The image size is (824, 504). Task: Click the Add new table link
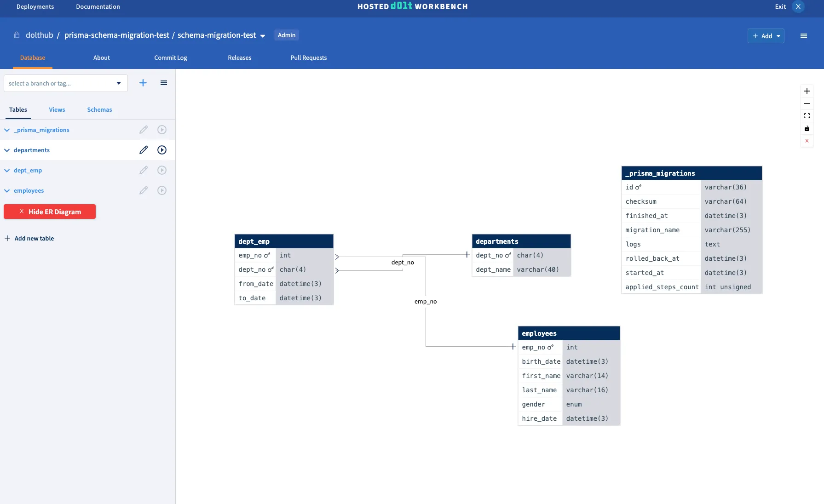coord(29,238)
